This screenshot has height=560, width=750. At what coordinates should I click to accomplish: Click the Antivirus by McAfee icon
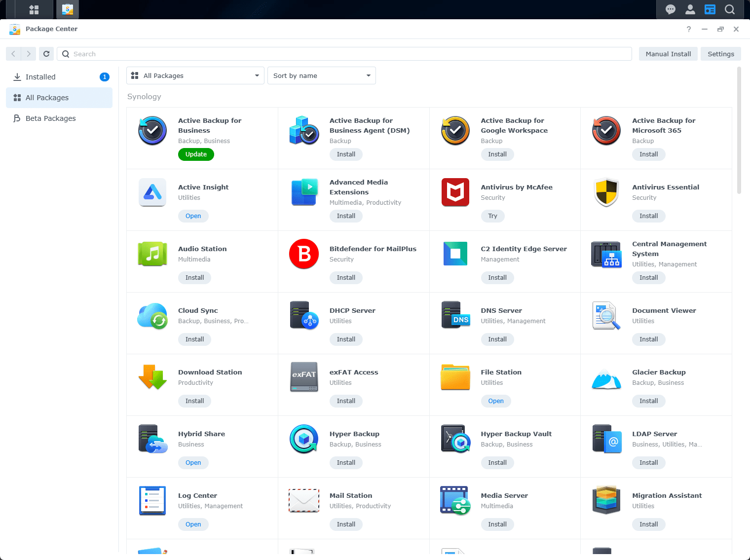[x=455, y=192]
